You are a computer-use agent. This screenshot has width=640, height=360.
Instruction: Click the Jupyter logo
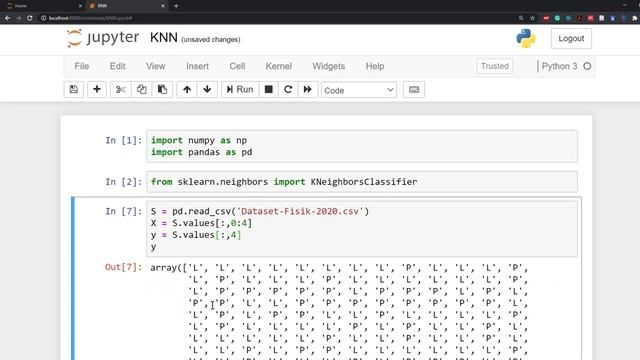click(x=103, y=38)
